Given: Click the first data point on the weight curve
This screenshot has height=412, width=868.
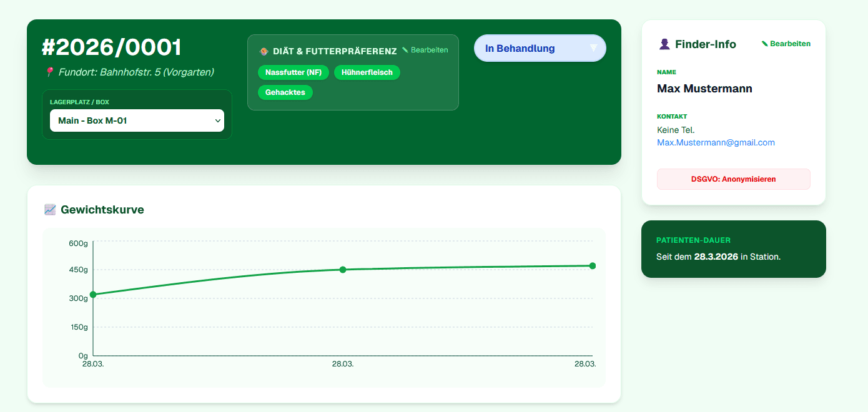Looking at the screenshot, I should [x=93, y=295].
